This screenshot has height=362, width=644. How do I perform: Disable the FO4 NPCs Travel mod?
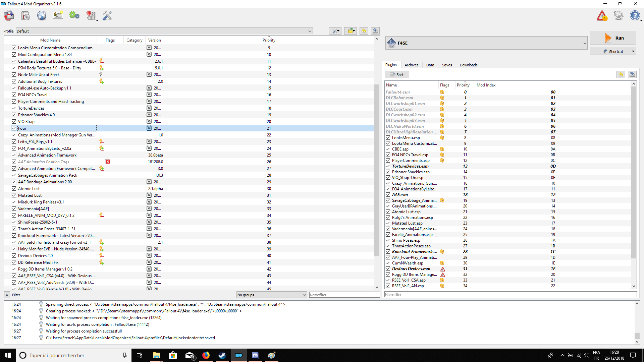click(x=14, y=95)
